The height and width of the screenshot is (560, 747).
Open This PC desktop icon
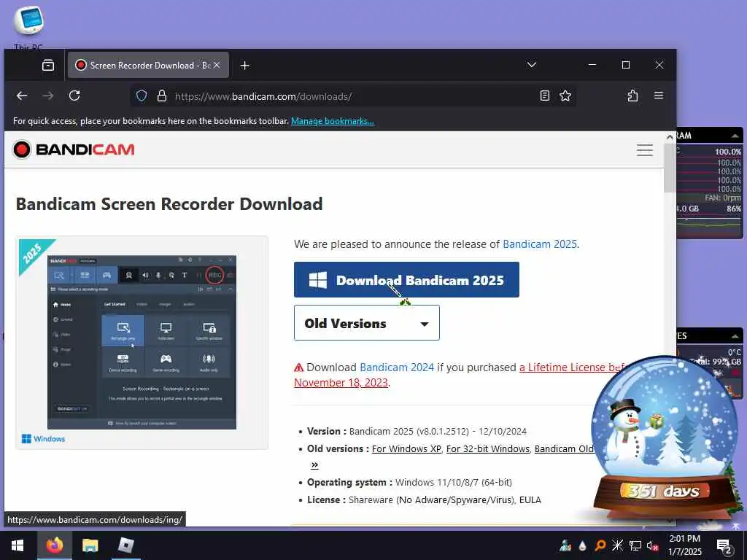28,26
